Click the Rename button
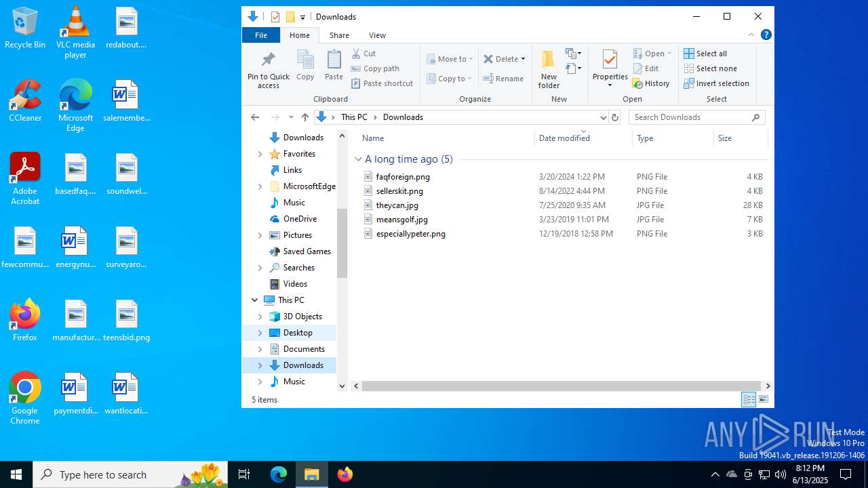The height and width of the screenshot is (488, 868). [503, 79]
